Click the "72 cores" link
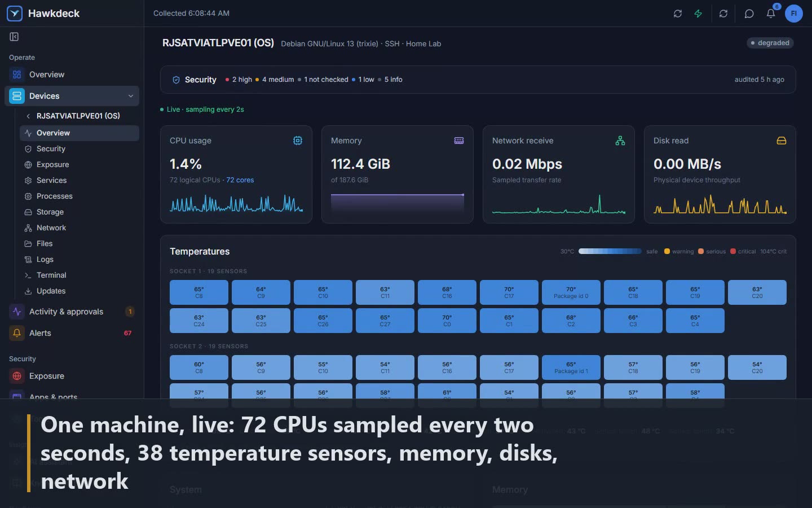Viewport: 812px width, 508px height. 240,180
